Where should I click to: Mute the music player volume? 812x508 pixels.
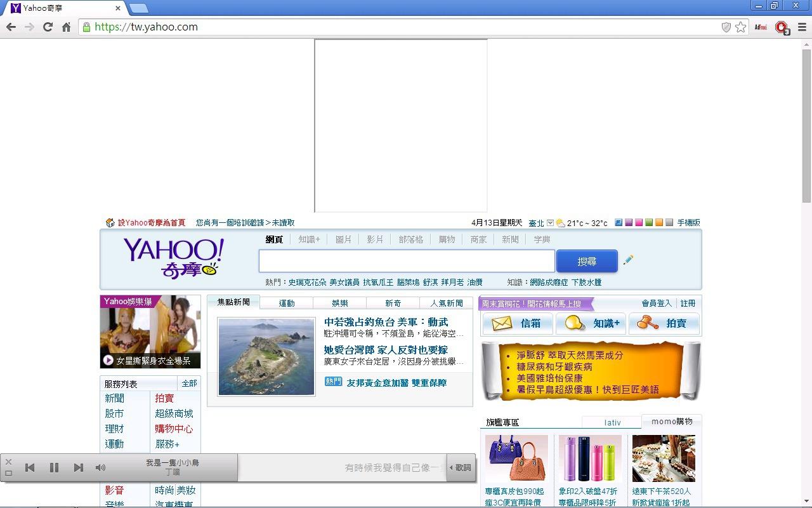[100, 467]
